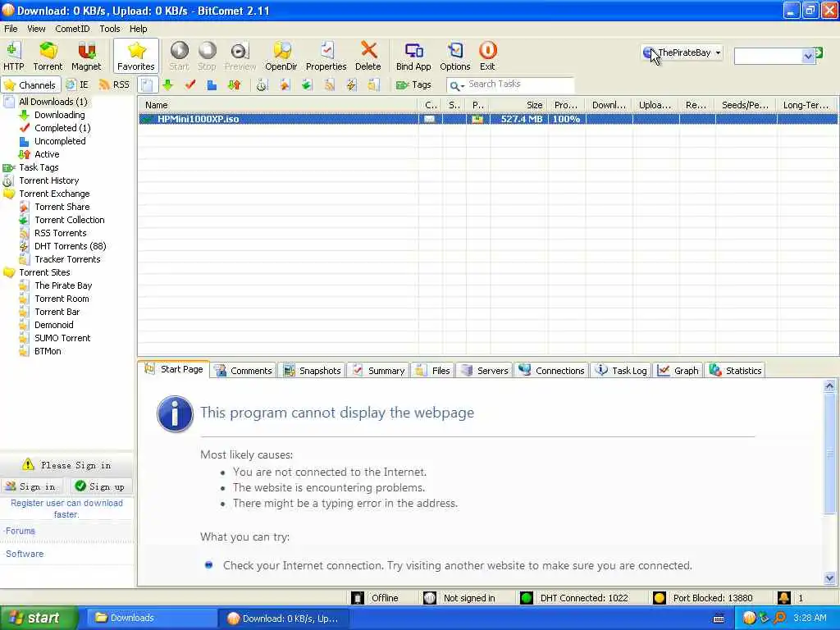840x630 pixels.
Task: Delete the selected task
Action: [x=368, y=57]
